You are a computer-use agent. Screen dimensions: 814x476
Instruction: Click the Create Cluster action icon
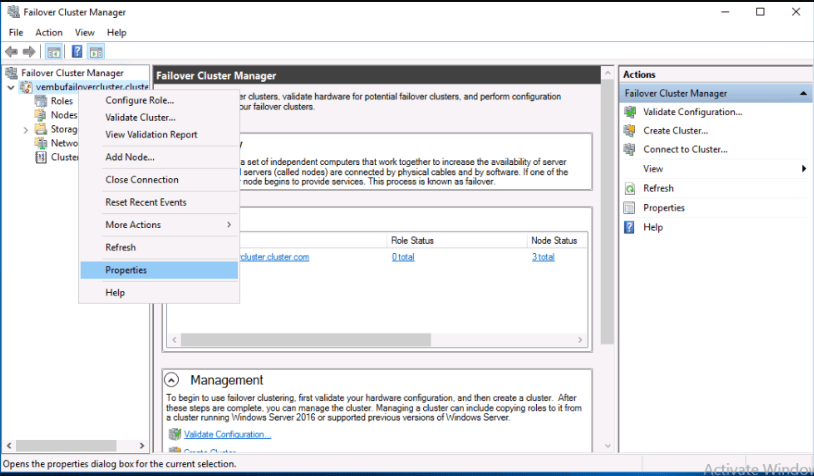630,130
